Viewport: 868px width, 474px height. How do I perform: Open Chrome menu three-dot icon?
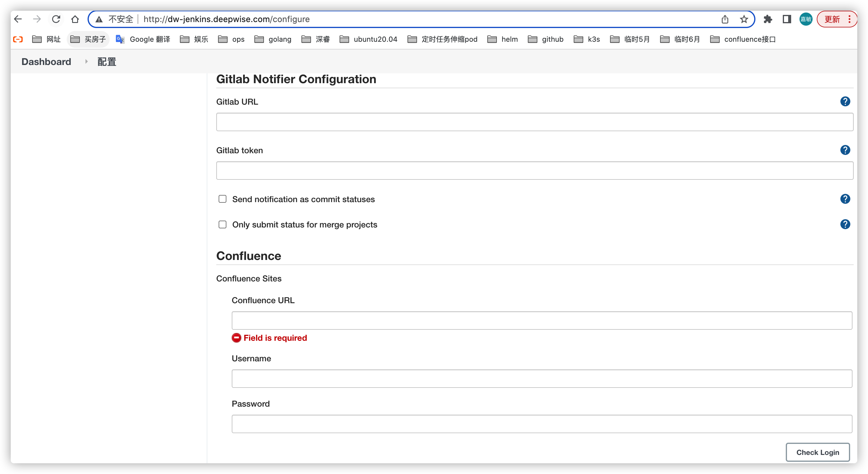pyautogui.click(x=850, y=19)
